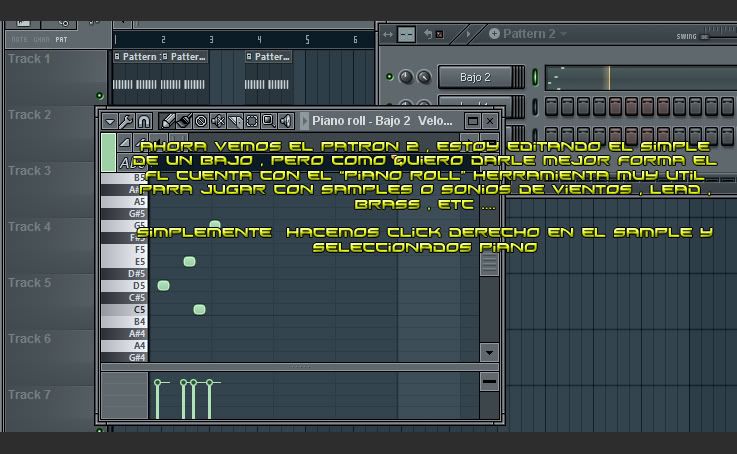Click the C5 piano key

coord(124,310)
